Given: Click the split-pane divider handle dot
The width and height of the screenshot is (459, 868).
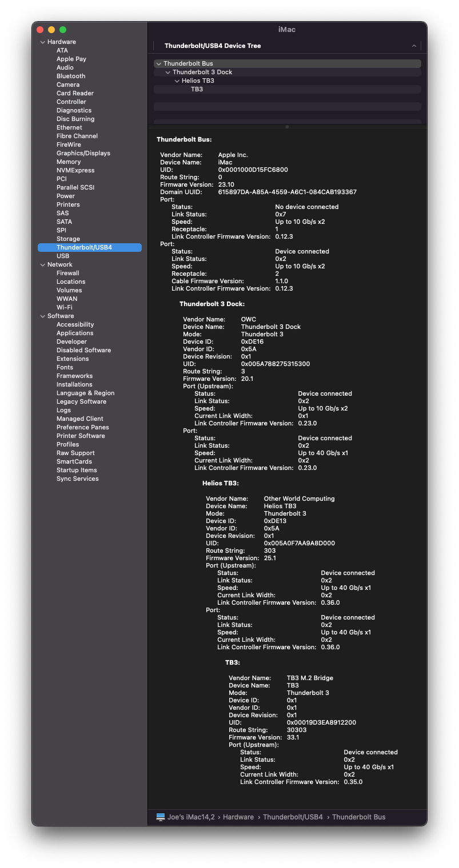Looking at the screenshot, I should coord(287,126).
